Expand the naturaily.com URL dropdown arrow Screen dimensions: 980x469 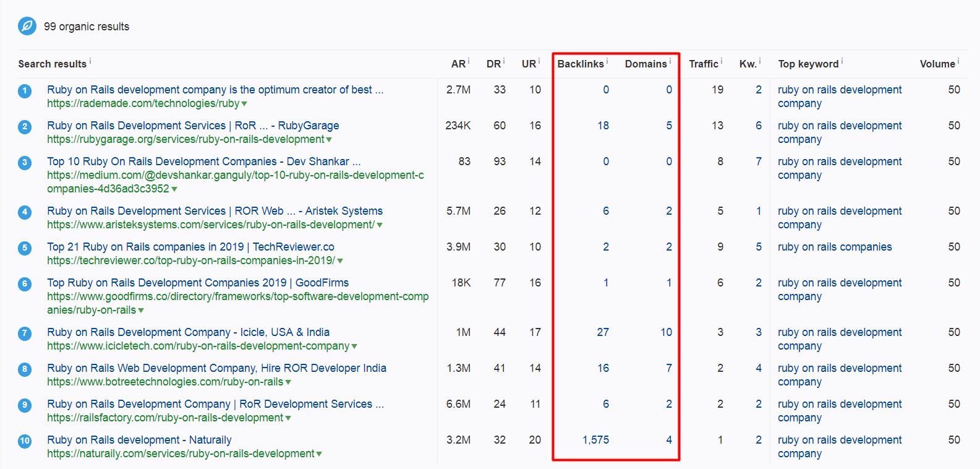pyautogui.click(x=319, y=454)
